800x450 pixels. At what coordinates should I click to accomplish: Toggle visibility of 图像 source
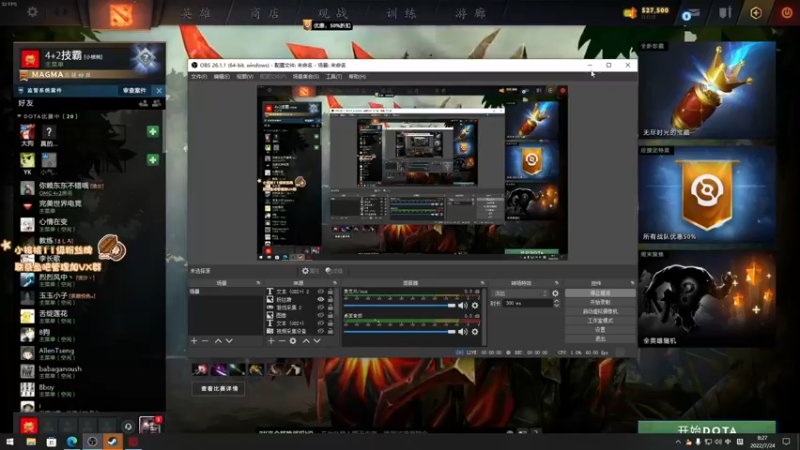pyautogui.click(x=320, y=315)
